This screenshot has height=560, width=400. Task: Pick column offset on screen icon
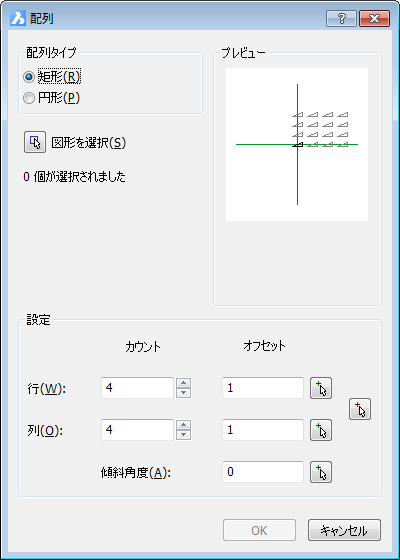click(321, 430)
